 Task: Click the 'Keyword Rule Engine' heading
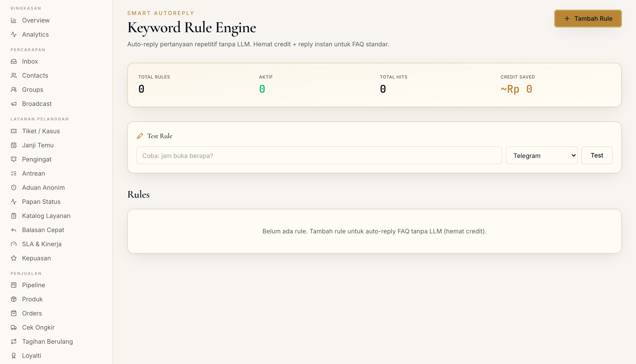[192, 28]
